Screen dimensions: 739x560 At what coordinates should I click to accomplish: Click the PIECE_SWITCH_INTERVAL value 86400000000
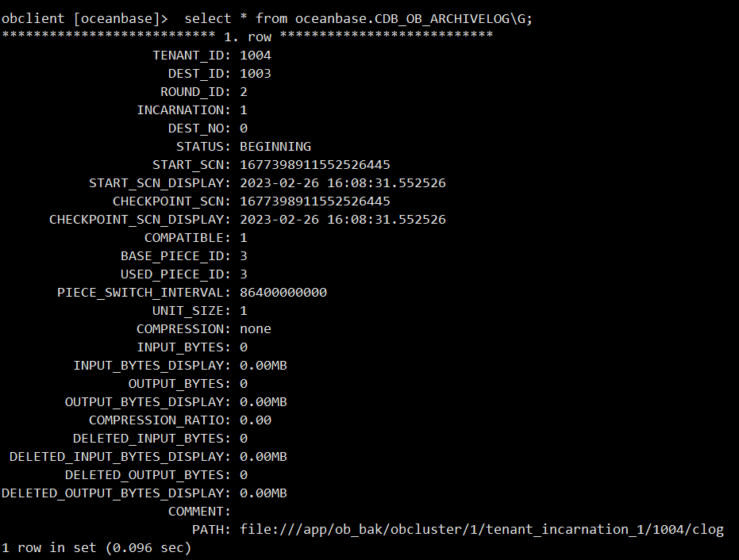pos(283,293)
